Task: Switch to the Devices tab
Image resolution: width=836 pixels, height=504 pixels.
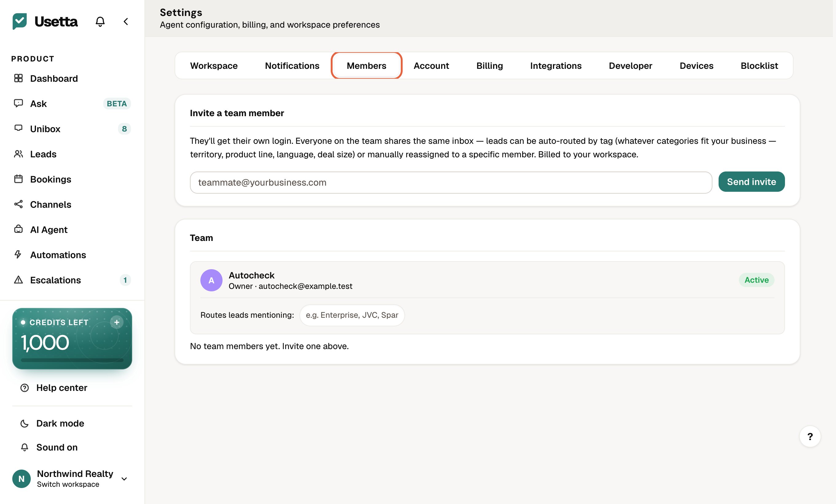Action: point(696,66)
